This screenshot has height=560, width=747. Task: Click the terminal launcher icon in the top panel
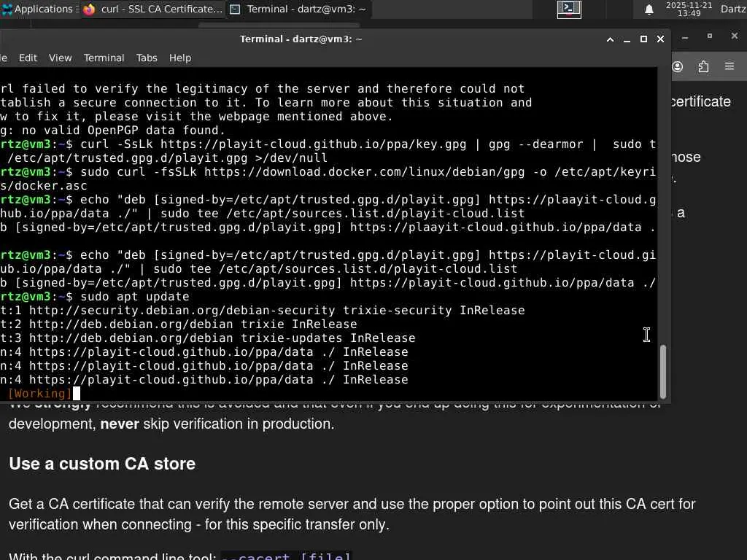[x=569, y=9]
